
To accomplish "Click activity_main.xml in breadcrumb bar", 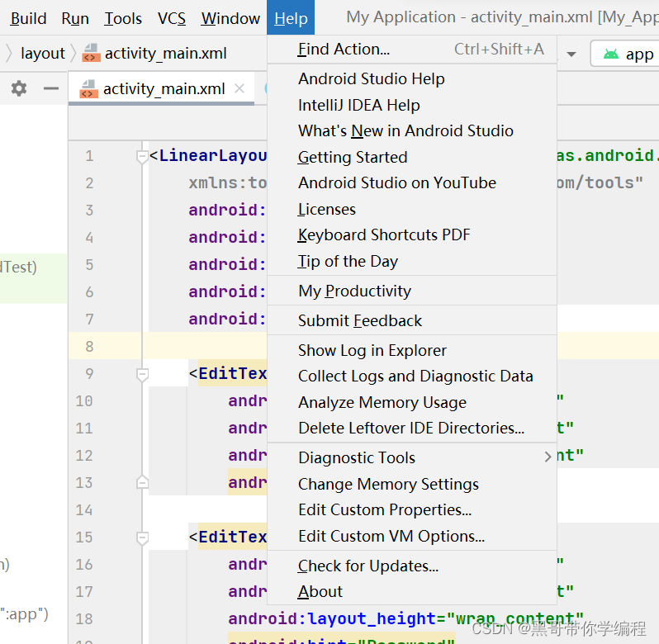I will point(166,54).
